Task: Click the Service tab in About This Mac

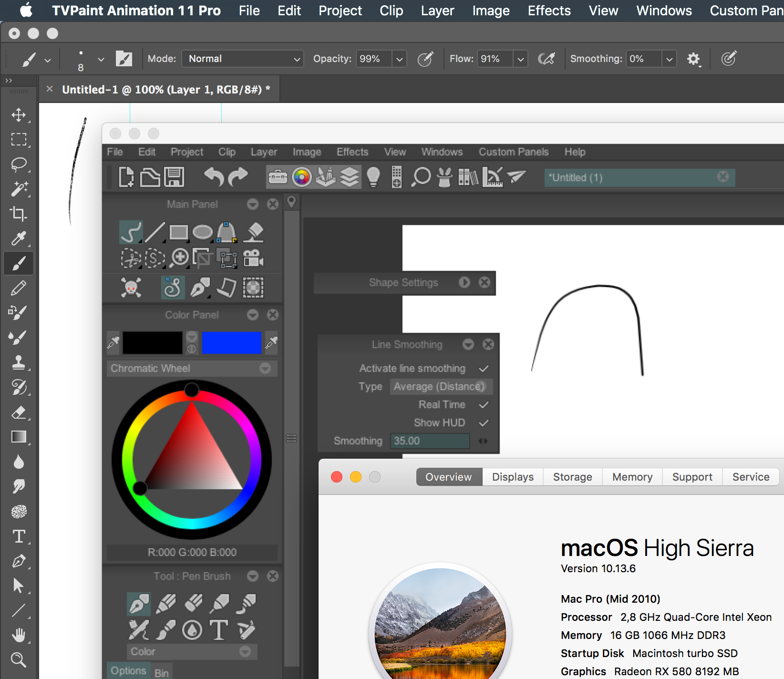Action: pyautogui.click(x=751, y=477)
